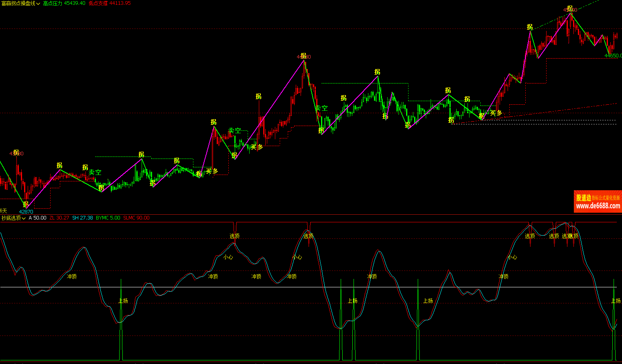The height and width of the screenshot is (364, 622).
Task: Click the first 卖空 signal marker
Action: (95, 172)
